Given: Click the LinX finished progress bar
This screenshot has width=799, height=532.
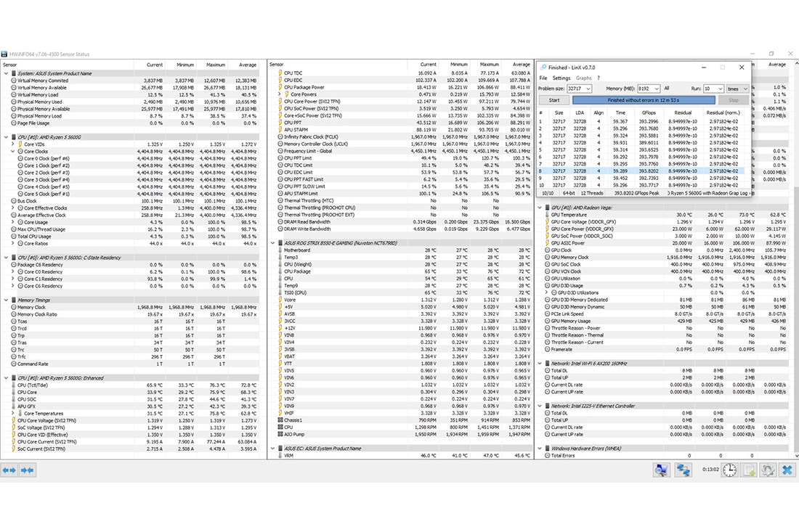Looking at the screenshot, I should tap(643, 100).
